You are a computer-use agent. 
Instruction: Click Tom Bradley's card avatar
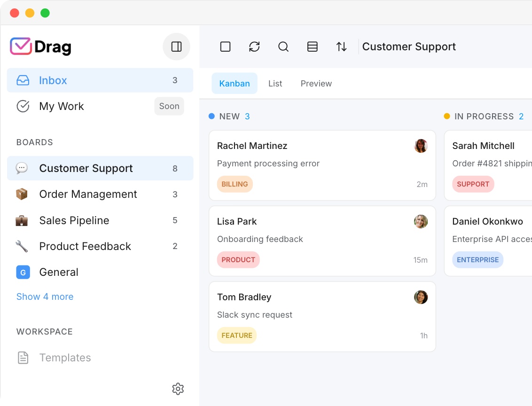point(421,297)
